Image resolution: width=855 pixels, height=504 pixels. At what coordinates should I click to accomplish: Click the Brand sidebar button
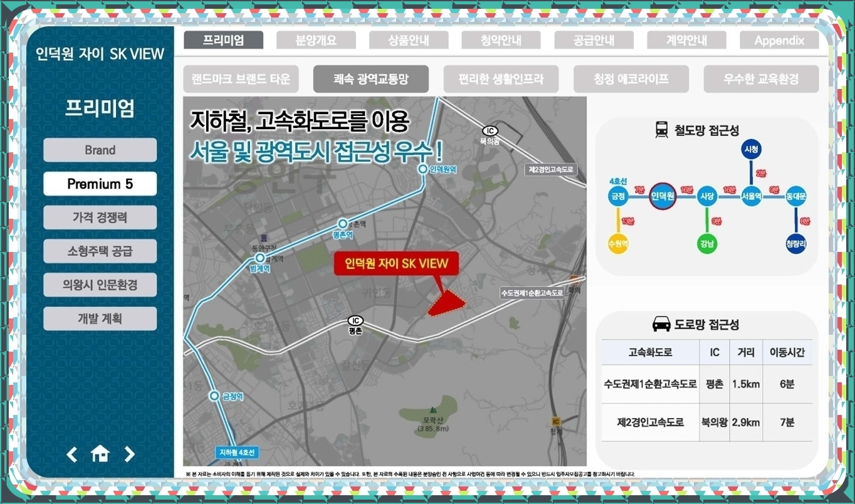pyautogui.click(x=100, y=150)
